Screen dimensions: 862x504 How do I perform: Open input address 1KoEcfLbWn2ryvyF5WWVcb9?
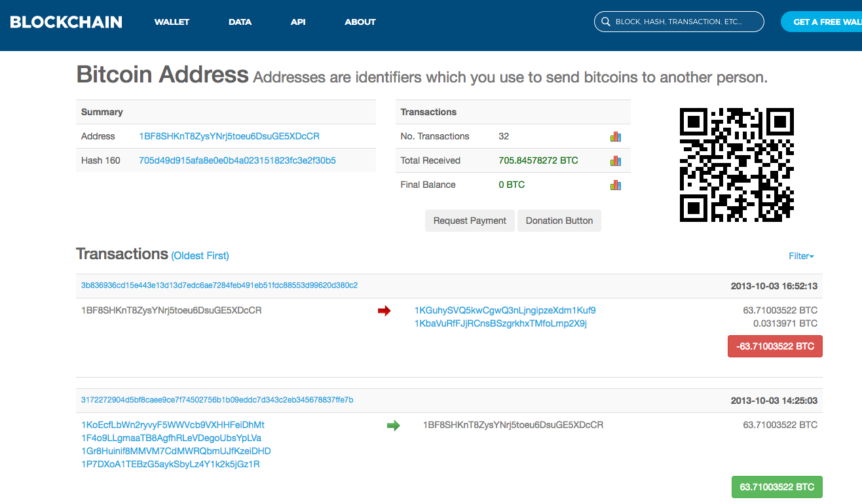point(173,425)
